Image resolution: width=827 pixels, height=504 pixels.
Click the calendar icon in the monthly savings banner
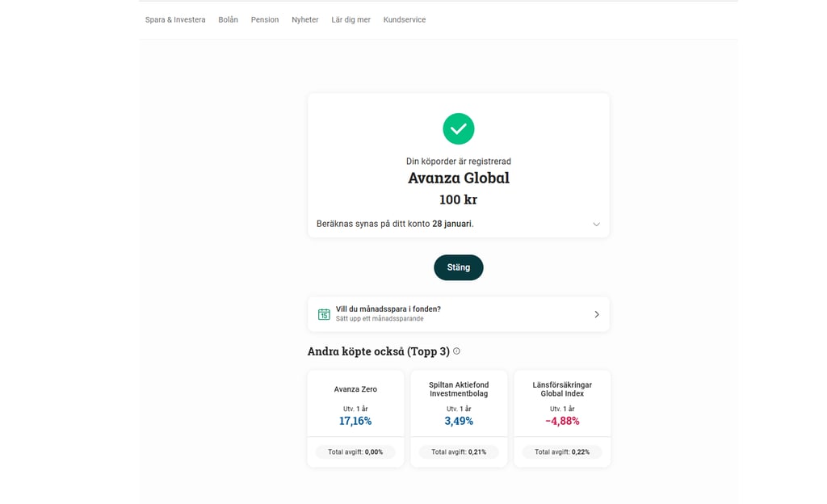pyautogui.click(x=323, y=313)
